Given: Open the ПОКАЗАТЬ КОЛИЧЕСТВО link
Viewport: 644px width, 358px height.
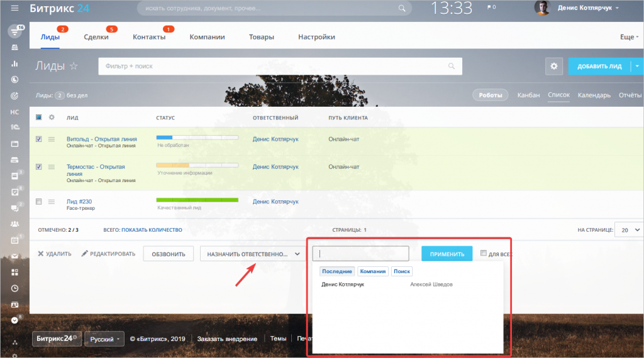Looking at the screenshot, I should (x=152, y=230).
